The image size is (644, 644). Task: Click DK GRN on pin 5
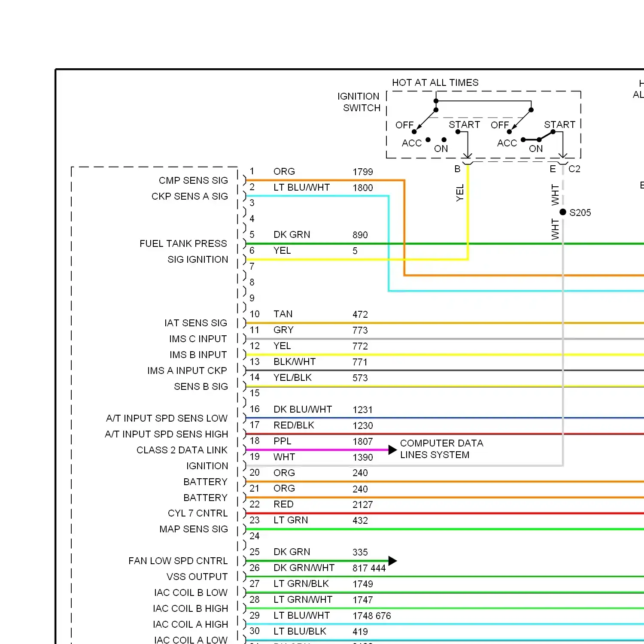[x=292, y=234]
